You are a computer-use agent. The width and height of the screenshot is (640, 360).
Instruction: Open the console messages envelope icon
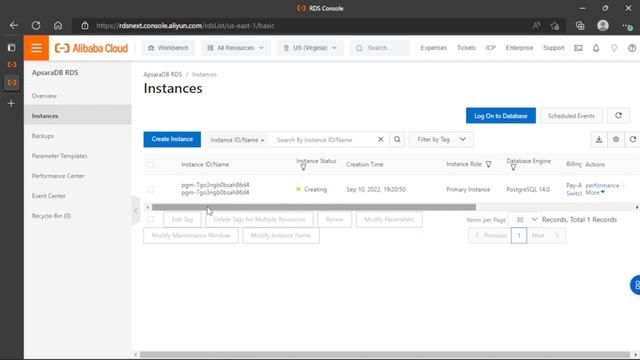click(x=578, y=48)
